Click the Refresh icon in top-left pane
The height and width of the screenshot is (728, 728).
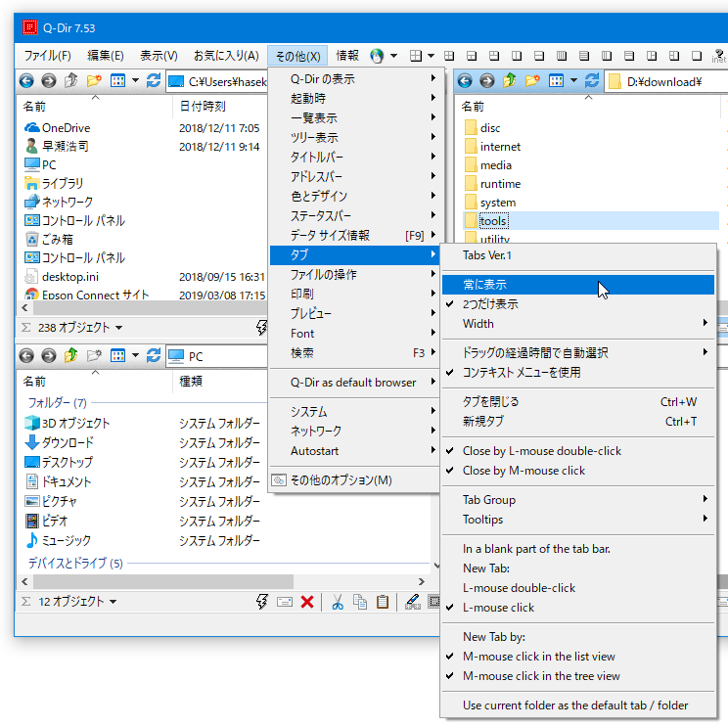pos(154,81)
